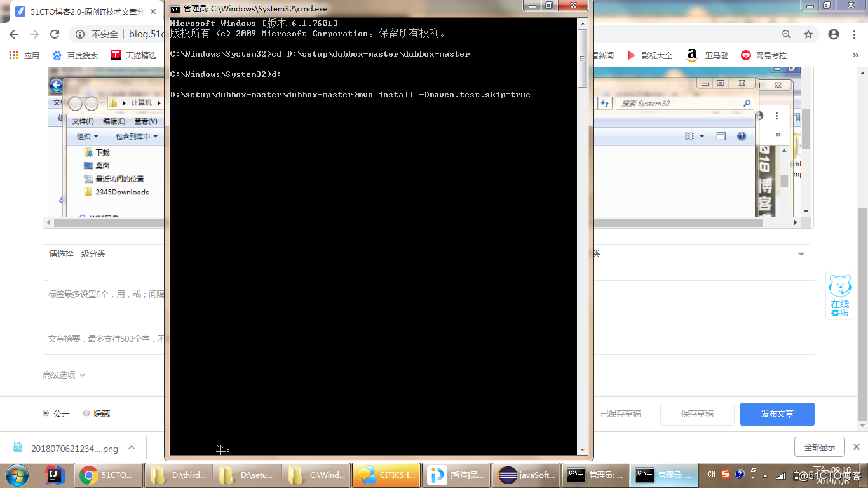Bookmark this page with the star icon
Viewport: 868px width, 488px height.
808,34
